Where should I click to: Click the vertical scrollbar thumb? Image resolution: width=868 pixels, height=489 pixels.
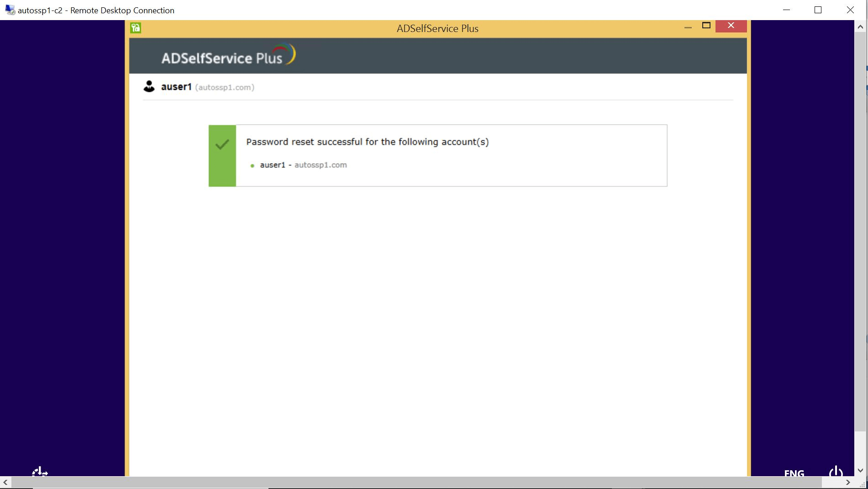click(861, 231)
